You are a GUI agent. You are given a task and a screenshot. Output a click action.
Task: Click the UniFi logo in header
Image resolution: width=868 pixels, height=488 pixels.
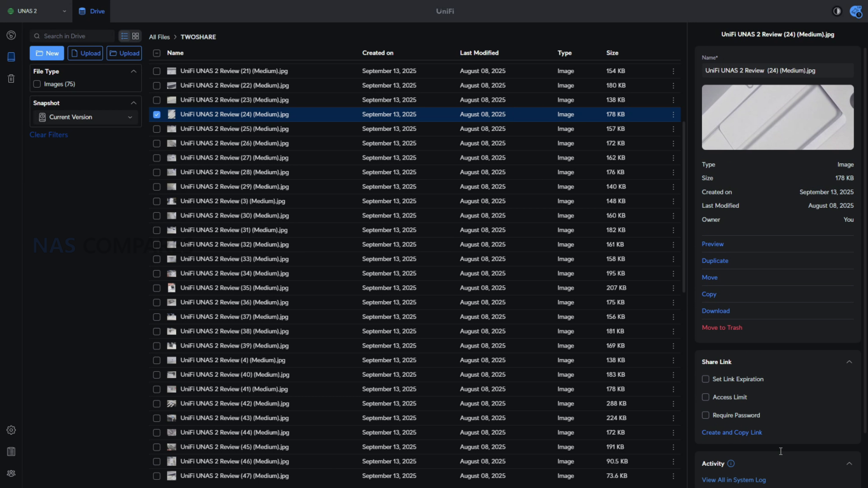tap(445, 11)
